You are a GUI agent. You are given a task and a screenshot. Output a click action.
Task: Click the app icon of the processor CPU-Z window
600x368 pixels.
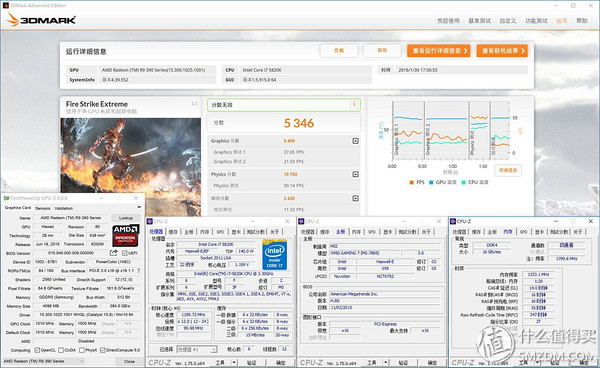150,221
